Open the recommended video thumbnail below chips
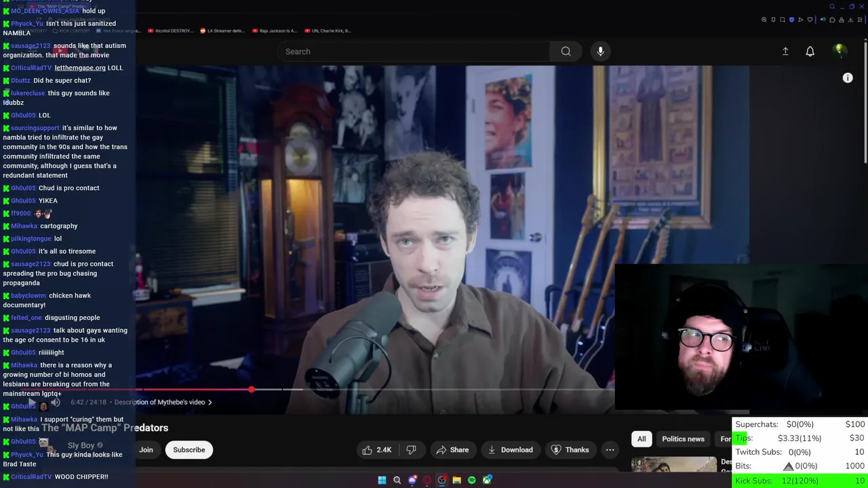This screenshot has height=488, width=868. tap(674, 464)
